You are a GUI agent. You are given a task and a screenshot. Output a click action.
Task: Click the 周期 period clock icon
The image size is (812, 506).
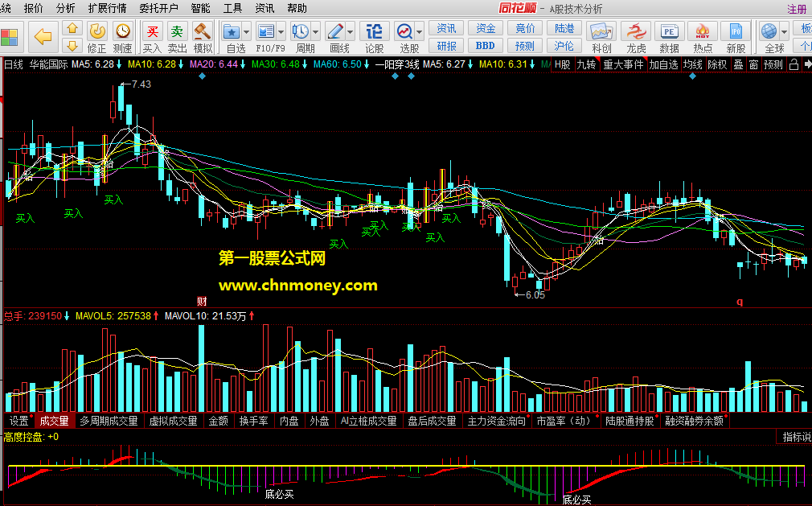click(301, 31)
